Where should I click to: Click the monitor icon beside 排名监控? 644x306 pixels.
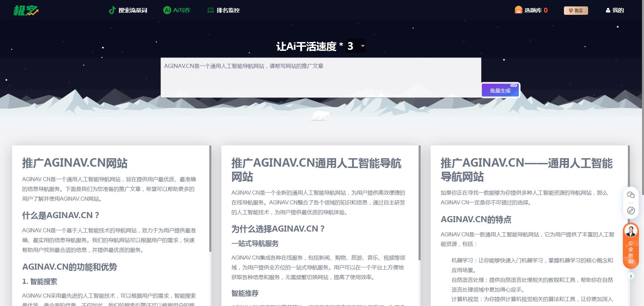pyautogui.click(x=211, y=10)
